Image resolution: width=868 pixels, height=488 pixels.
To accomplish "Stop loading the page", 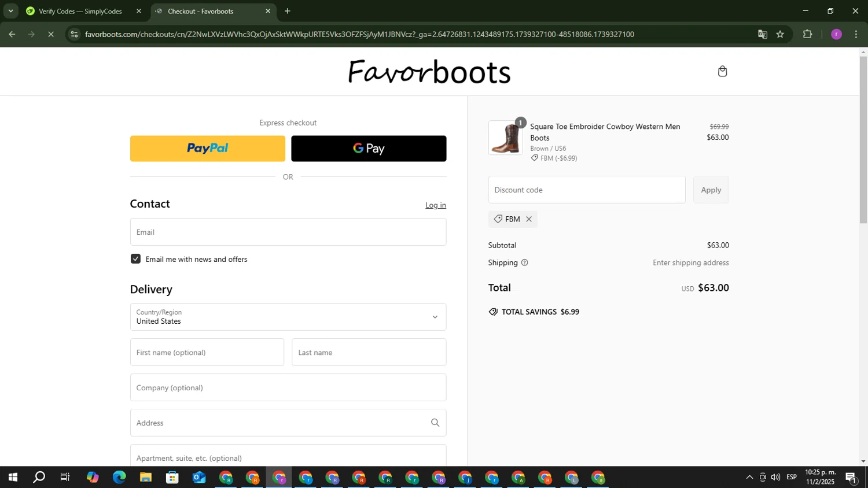I will [x=51, y=34].
